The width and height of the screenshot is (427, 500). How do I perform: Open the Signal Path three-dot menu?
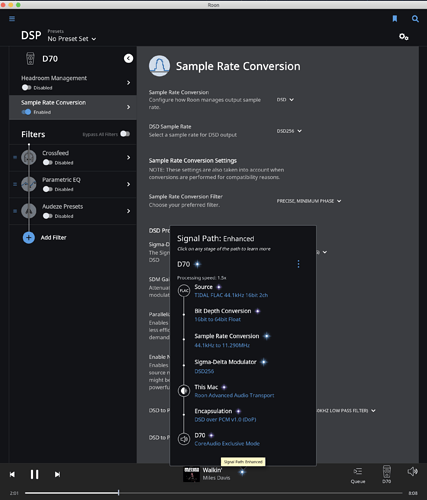(x=298, y=264)
